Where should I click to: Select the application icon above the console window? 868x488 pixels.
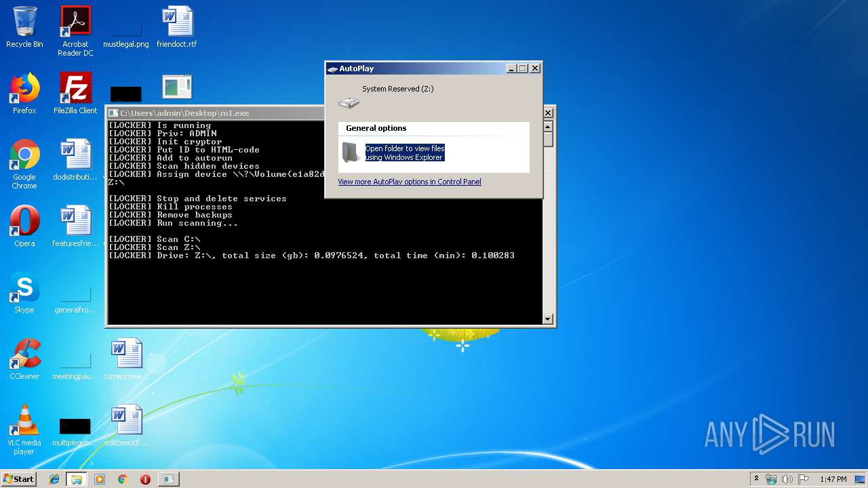point(177,88)
